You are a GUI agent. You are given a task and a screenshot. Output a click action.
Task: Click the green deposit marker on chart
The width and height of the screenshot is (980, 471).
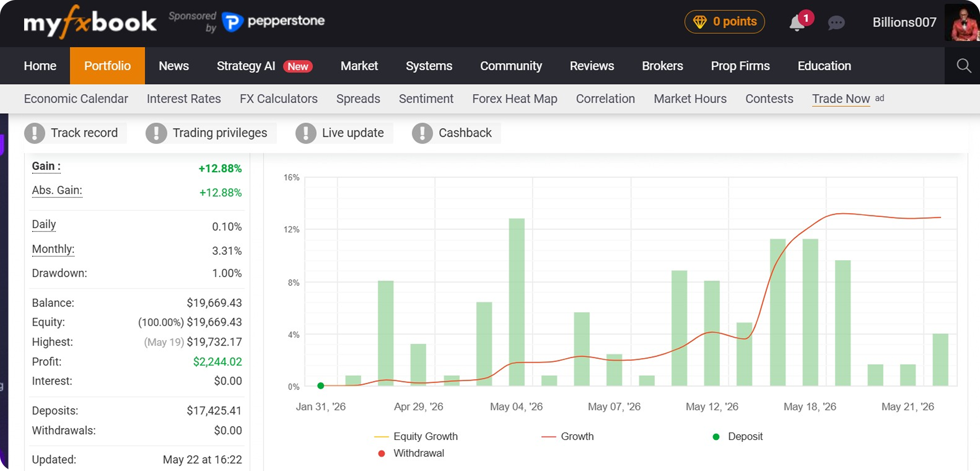tap(320, 386)
